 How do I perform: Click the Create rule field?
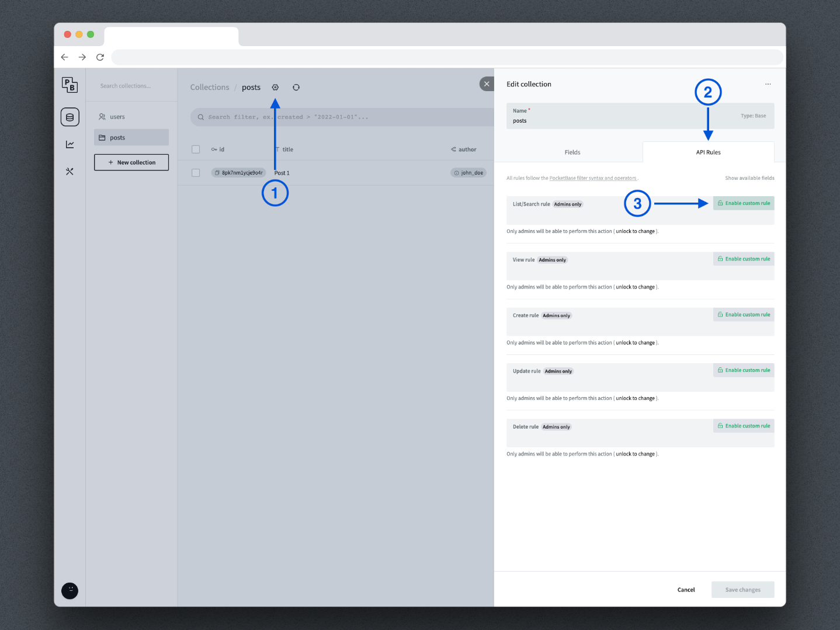click(x=640, y=322)
